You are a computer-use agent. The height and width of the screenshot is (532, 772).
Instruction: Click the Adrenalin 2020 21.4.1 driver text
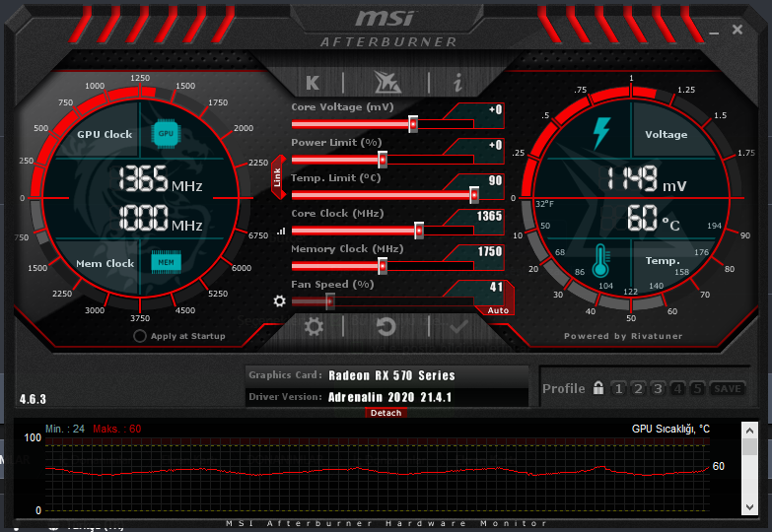coord(389,397)
